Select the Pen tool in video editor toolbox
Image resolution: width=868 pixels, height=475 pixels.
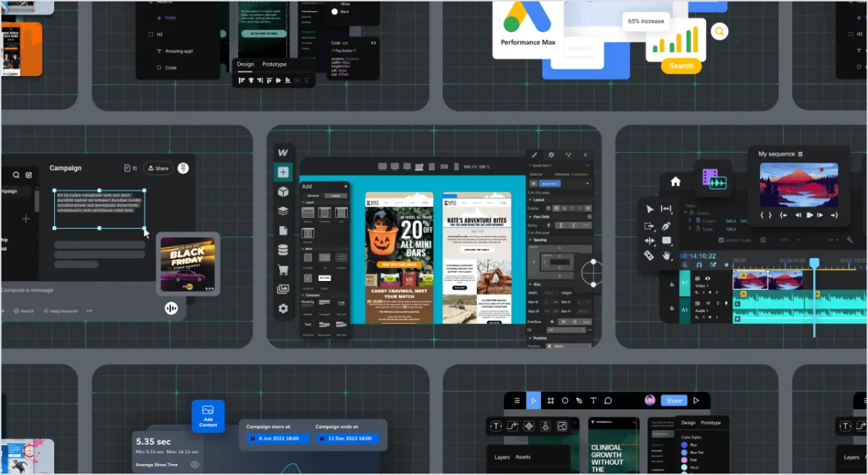click(x=666, y=226)
